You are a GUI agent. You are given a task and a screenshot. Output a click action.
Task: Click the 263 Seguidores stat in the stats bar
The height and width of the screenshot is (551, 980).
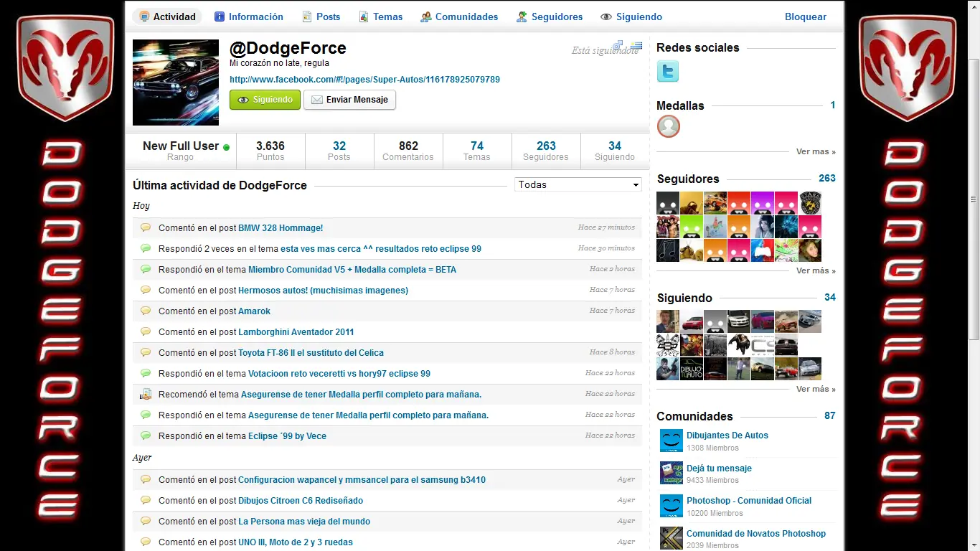click(546, 151)
